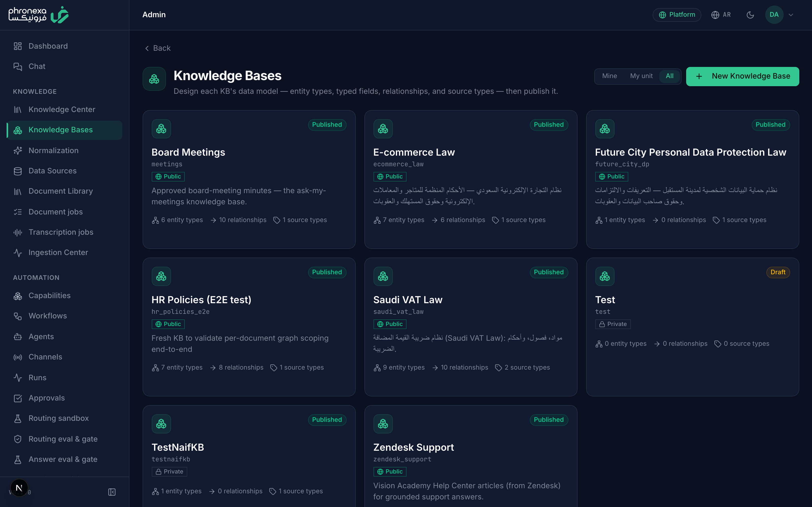The width and height of the screenshot is (812, 507).
Task: Collapse the sidebar using the panel icon
Action: [x=112, y=492]
